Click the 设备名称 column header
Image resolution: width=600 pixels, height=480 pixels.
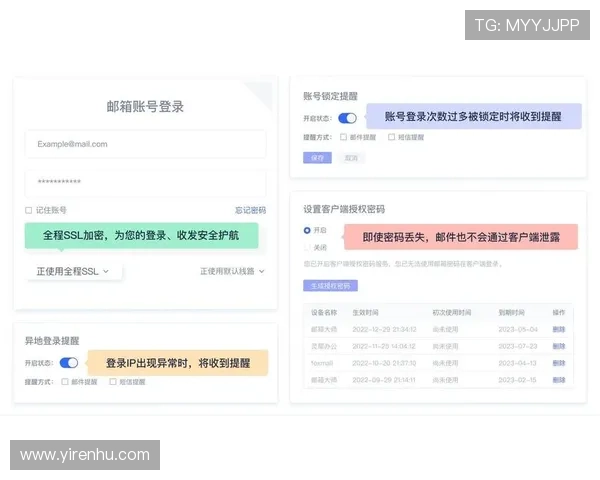pyautogui.click(x=324, y=312)
